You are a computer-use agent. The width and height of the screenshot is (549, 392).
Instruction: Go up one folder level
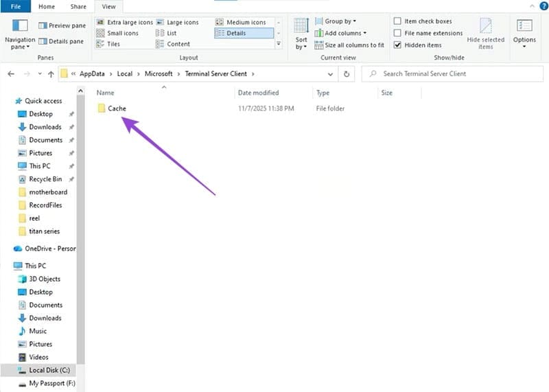[x=51, y=74]
